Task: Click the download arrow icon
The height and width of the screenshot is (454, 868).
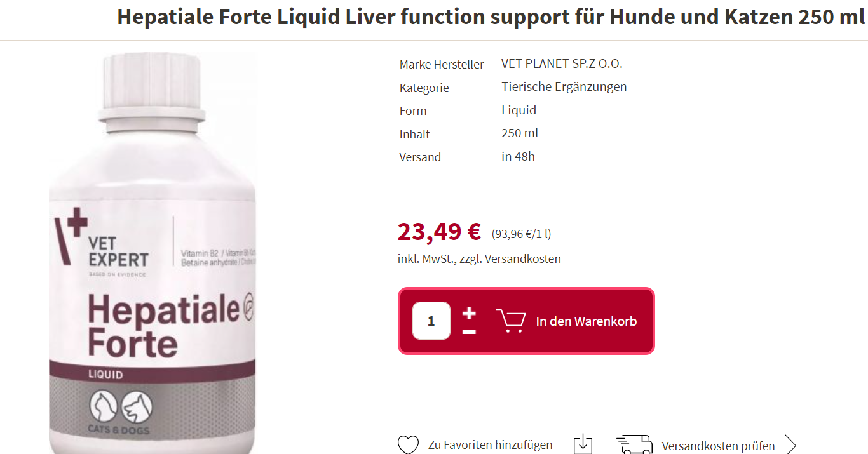Action: tap(583, 444)
